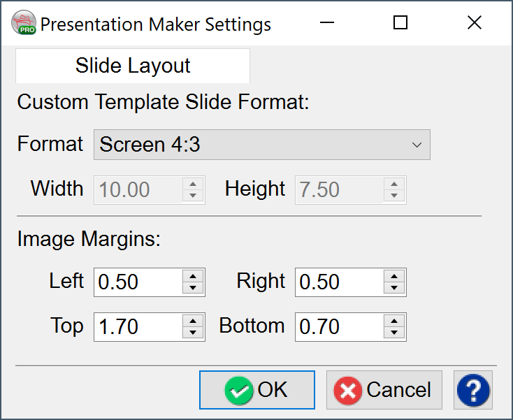Screen dimensions: 513x420
Task: Click the Presentation Maker PRO title icon
Action: 24,24
